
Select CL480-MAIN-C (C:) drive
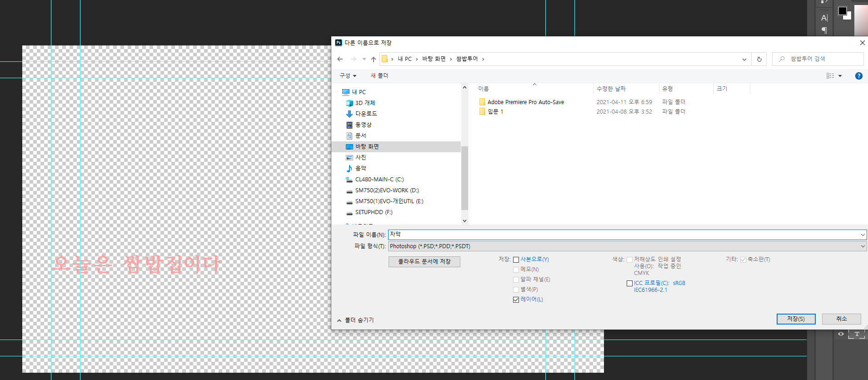coord(379,180)
